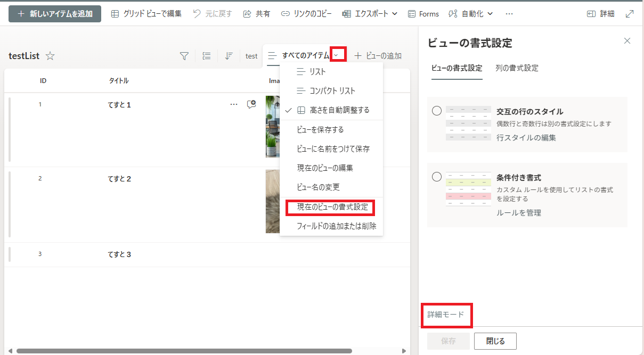Viewport: 644px width, 355px height.
Task: Click the horizontal scrollbar of the list
Action: pyautogui.click(x=184, y=351)
